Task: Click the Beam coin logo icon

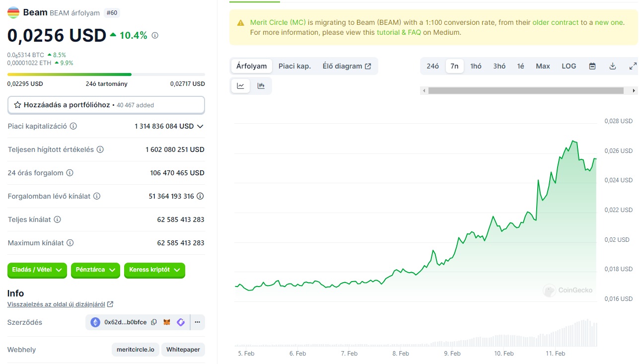Action: click(x=13, y=12)
